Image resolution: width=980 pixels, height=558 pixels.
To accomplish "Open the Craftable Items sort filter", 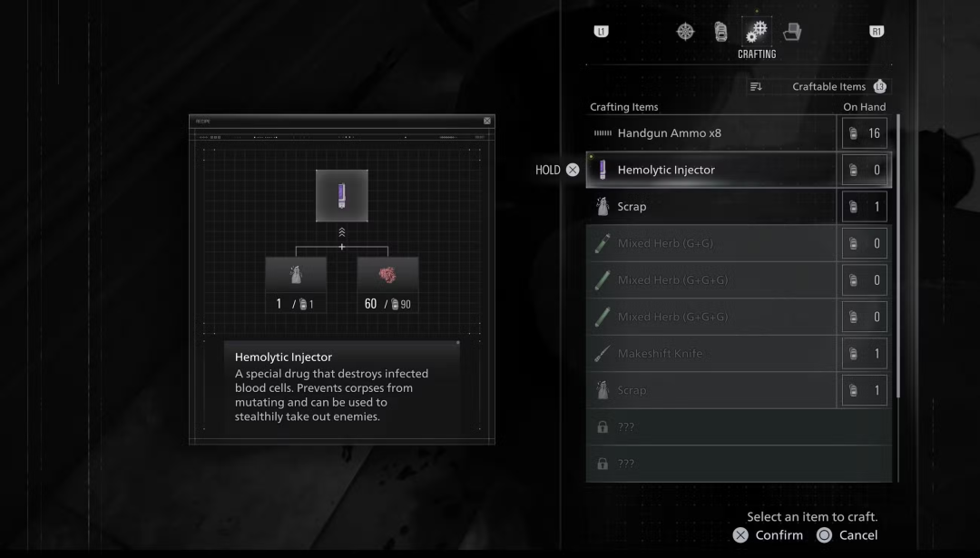I will pyautogui.click(x=828, y=87).
